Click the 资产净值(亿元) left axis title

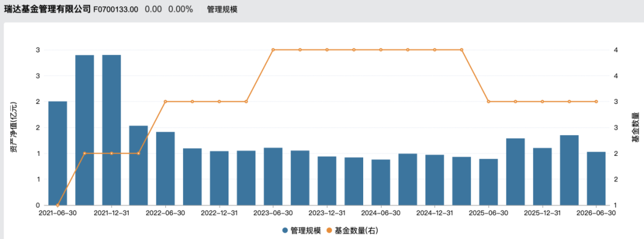pos(14,127)
